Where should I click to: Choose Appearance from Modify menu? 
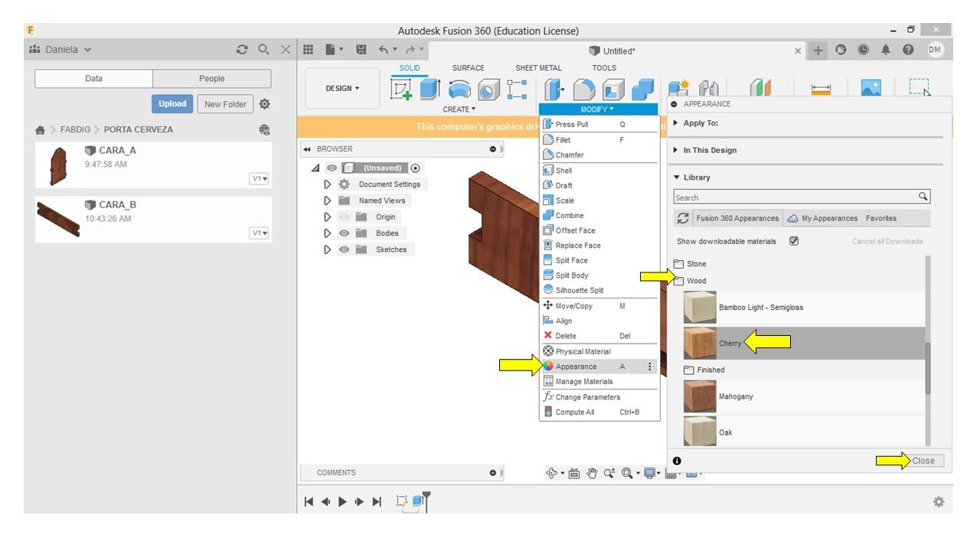[599, 367]
